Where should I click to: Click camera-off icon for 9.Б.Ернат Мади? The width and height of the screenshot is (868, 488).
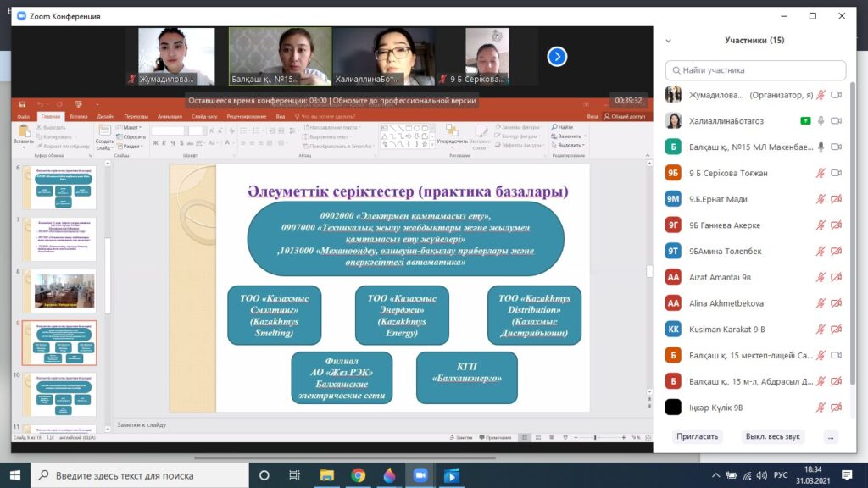tap(837, 198)
